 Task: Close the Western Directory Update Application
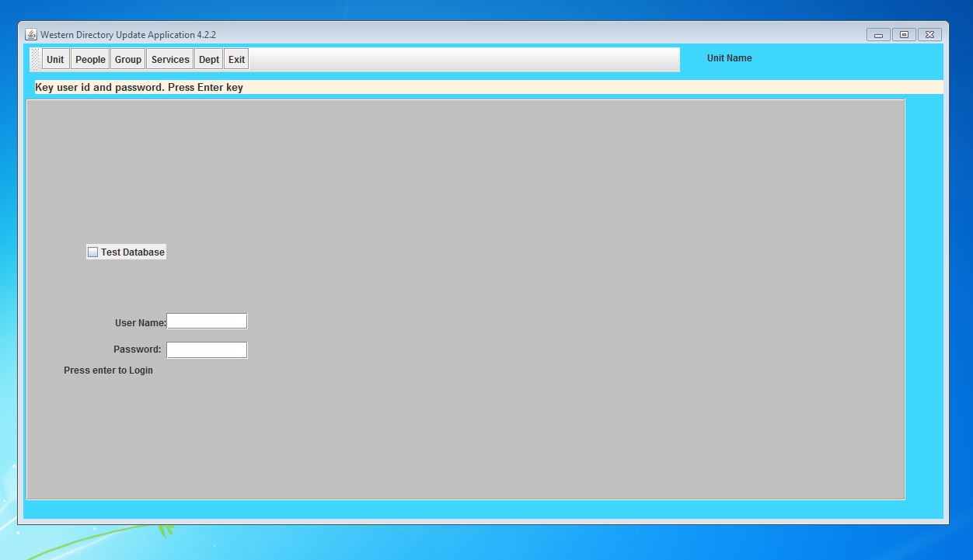click(929, 35)
